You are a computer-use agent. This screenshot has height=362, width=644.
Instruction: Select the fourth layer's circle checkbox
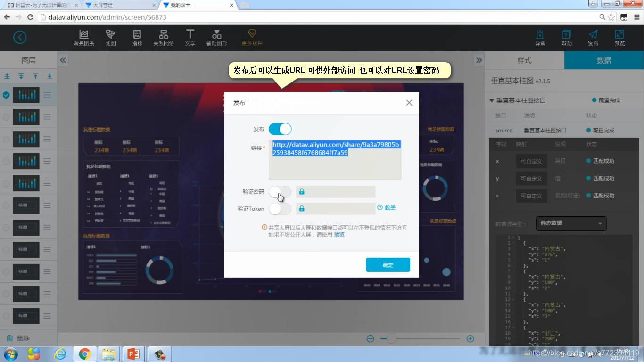click(x=6, y=161)
